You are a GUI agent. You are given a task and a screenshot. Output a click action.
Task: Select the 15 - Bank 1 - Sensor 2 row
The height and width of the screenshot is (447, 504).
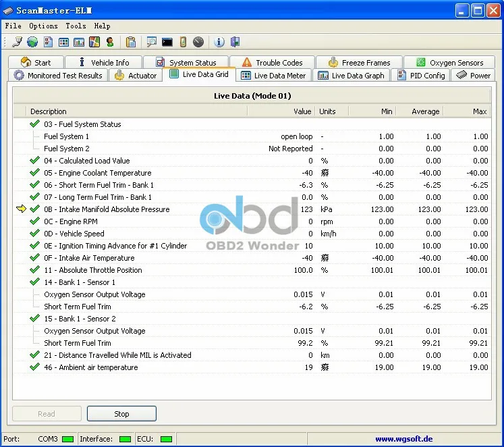pyautogui.click(x=252, y=318)
